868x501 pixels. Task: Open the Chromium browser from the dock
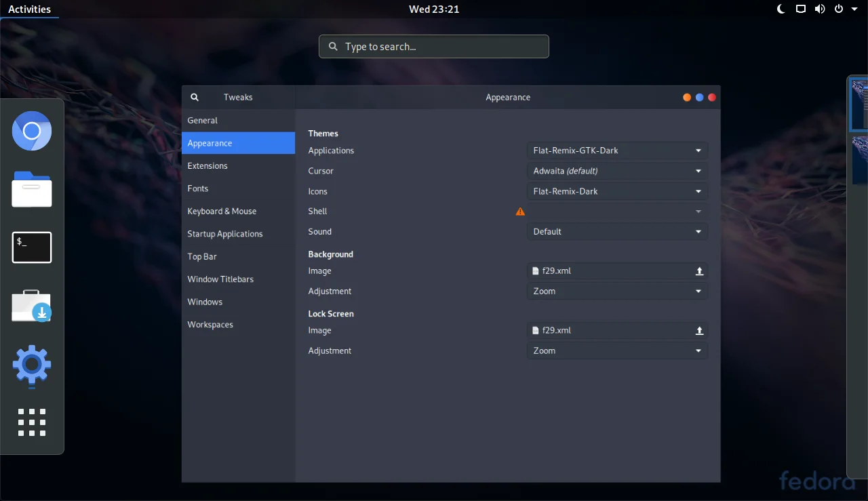pyautogui.click(x=32, y=131)
